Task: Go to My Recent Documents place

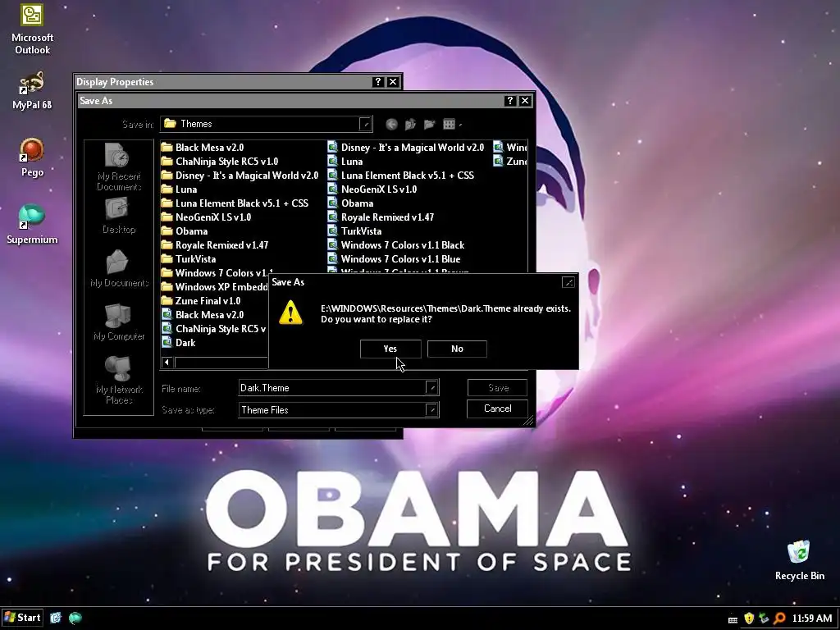Action: pyautogui.click(x=119, y=167)
